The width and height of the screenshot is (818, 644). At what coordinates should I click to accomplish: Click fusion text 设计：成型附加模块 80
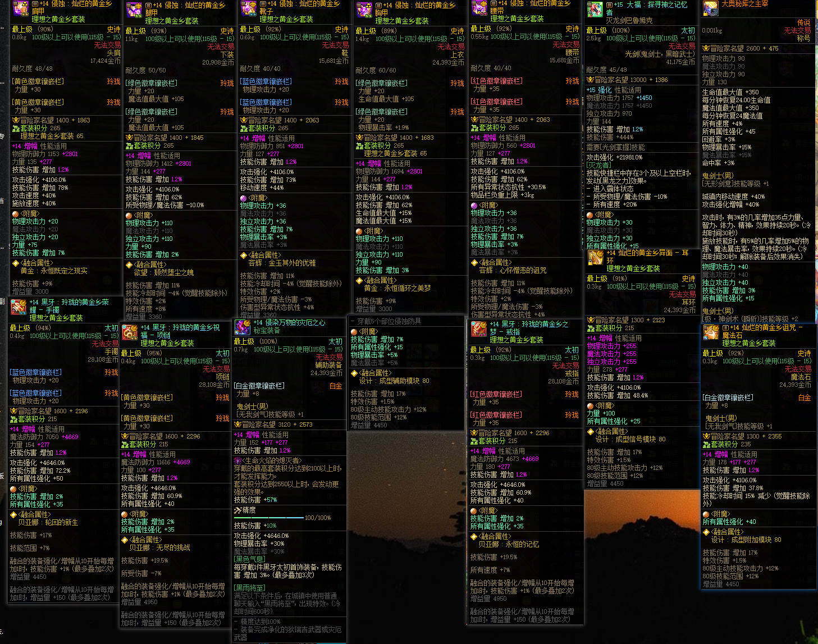pos(746,540)
